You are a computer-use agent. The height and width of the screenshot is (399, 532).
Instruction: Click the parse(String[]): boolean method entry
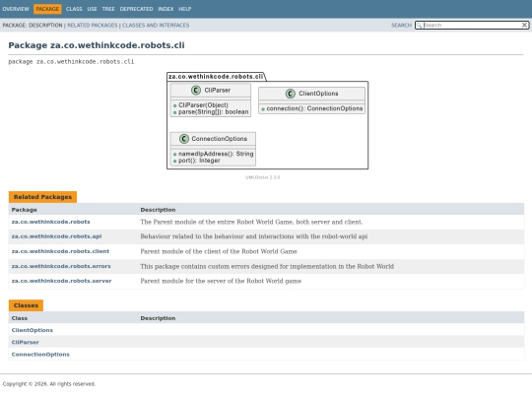tap(214, 112)
